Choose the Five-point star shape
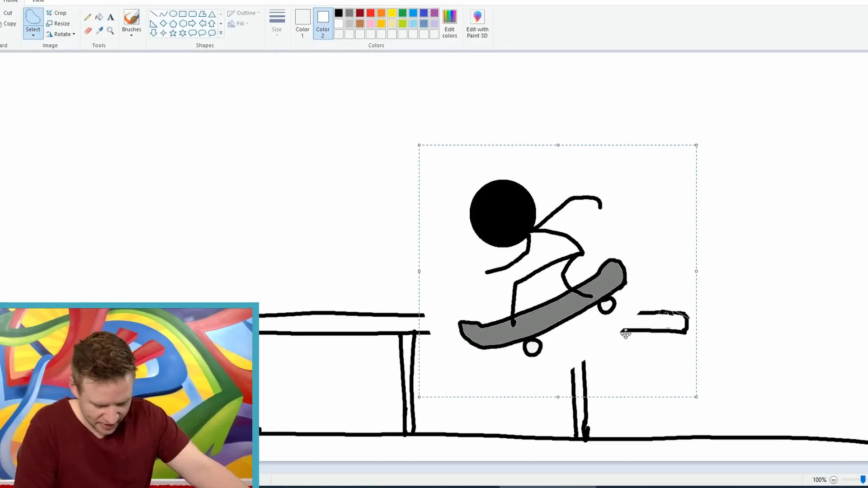 click(x=173, y=33)
